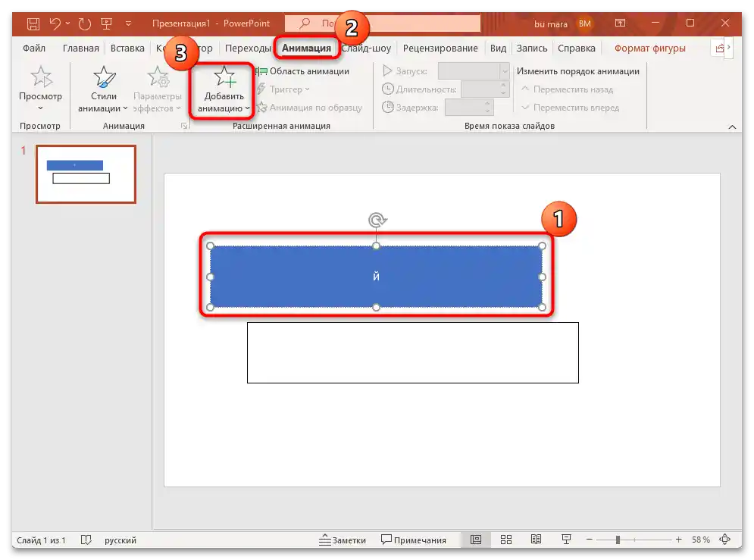Open the Запуск animation start dropdown
The width and height of the screenshot is (754, 560).
505,70
